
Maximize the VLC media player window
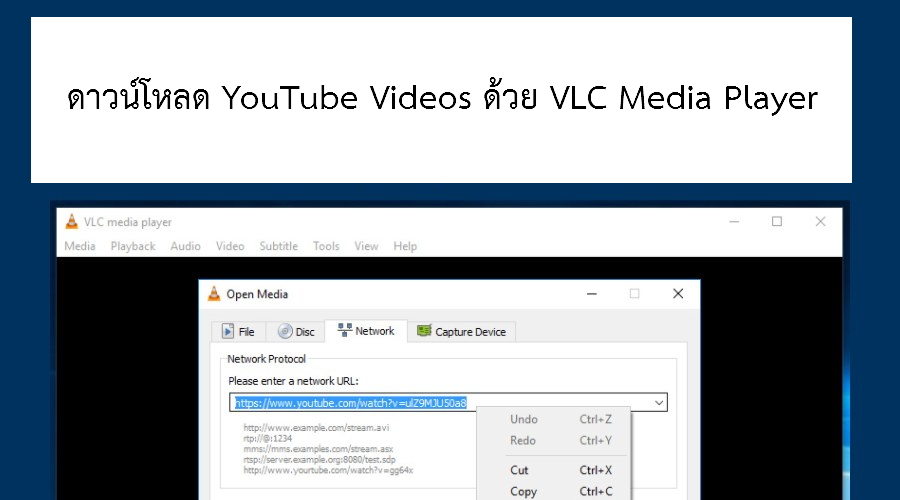pos(777,222)
